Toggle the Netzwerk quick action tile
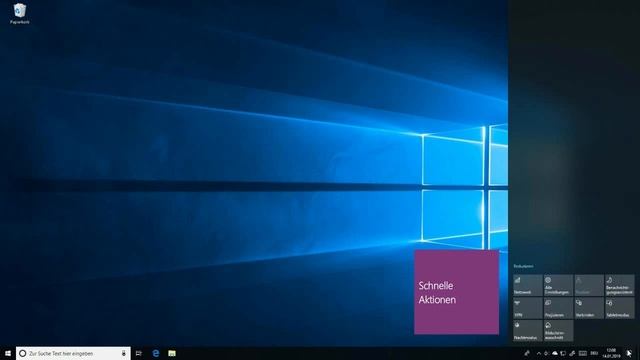 click(528, 285)
